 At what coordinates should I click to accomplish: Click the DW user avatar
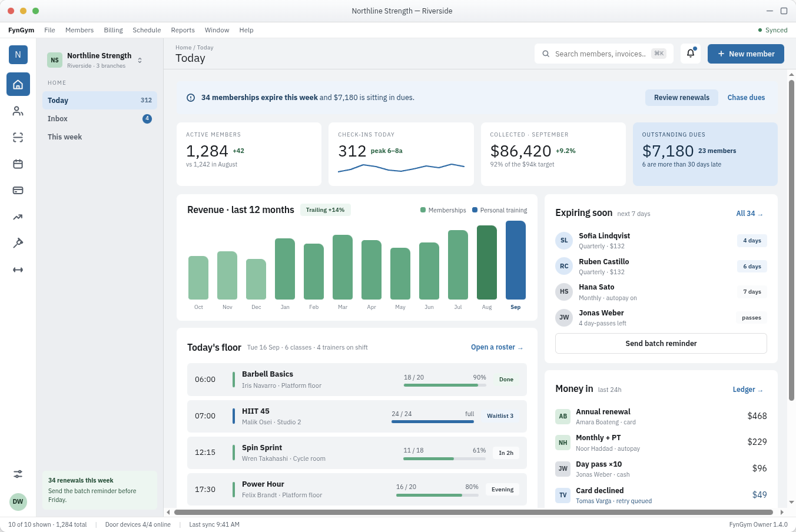pyautogui.click(x=18, y=502)
